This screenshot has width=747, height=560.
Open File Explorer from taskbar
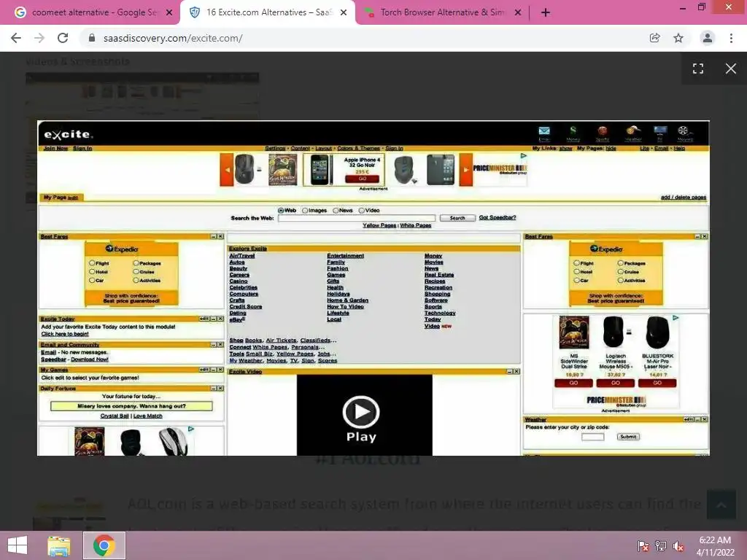pos(58,545)
